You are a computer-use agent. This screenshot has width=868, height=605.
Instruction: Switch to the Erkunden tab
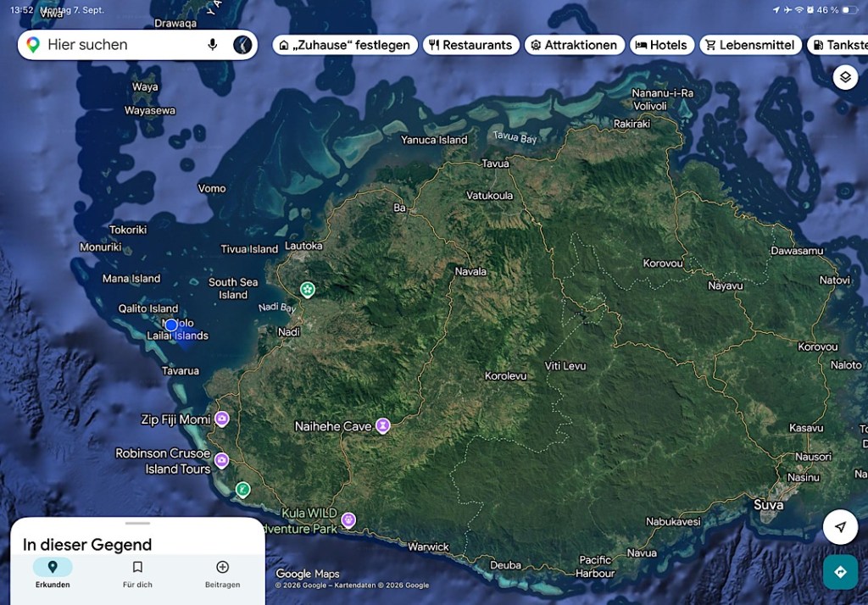pyautogui.click(x=53, y=574)
